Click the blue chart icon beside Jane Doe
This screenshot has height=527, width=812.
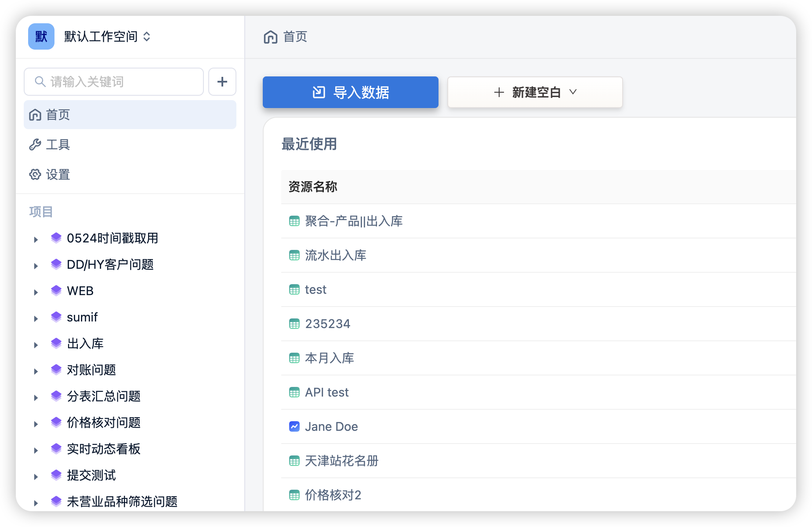(x=294, y=426)
